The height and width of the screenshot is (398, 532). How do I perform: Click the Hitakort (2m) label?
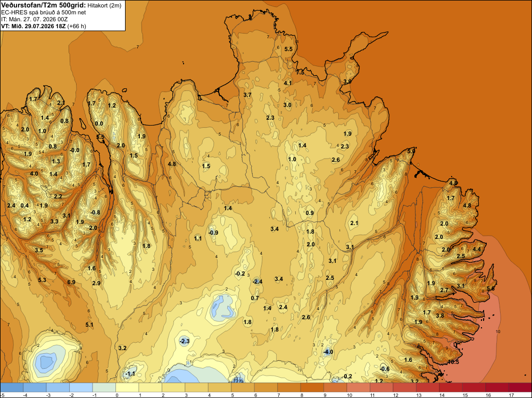click(104, 5)
